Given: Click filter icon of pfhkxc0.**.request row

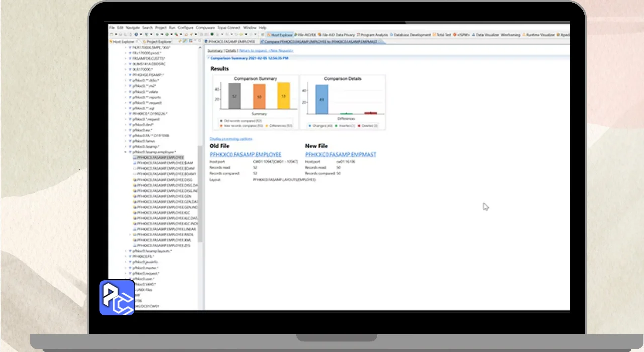Looking at the screenshot, I should tap(130, 103).
